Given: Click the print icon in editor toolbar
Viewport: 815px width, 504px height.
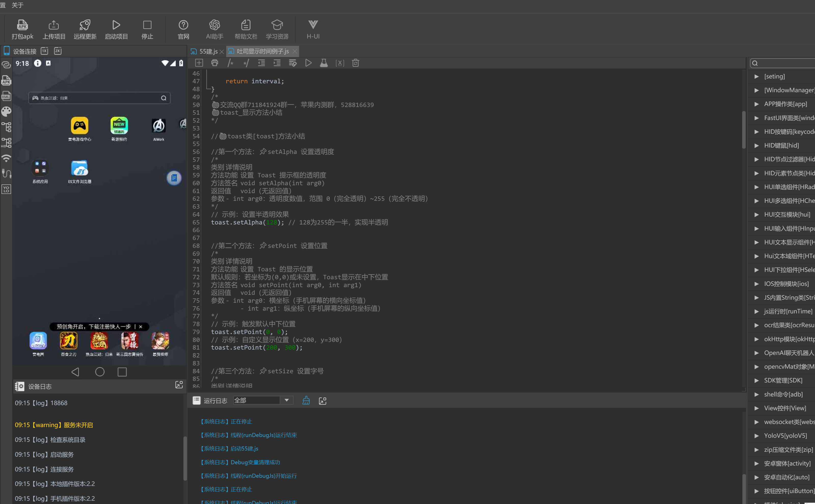Looking at the screenshot, I should [x=215, y=63].
